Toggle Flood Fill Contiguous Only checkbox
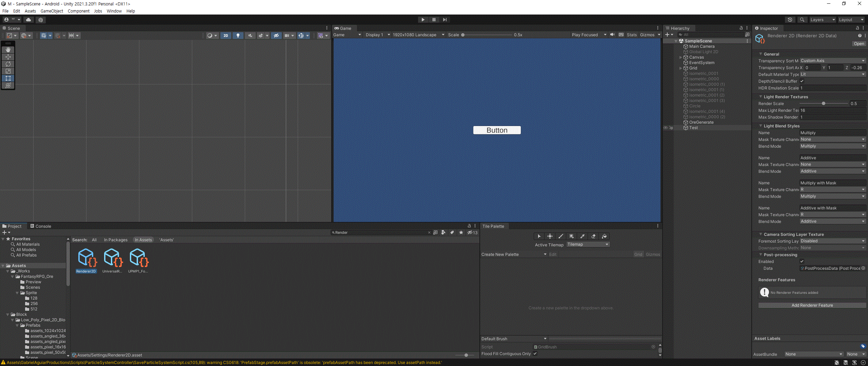This screenshot has height=366, width=868. (535, 353)
